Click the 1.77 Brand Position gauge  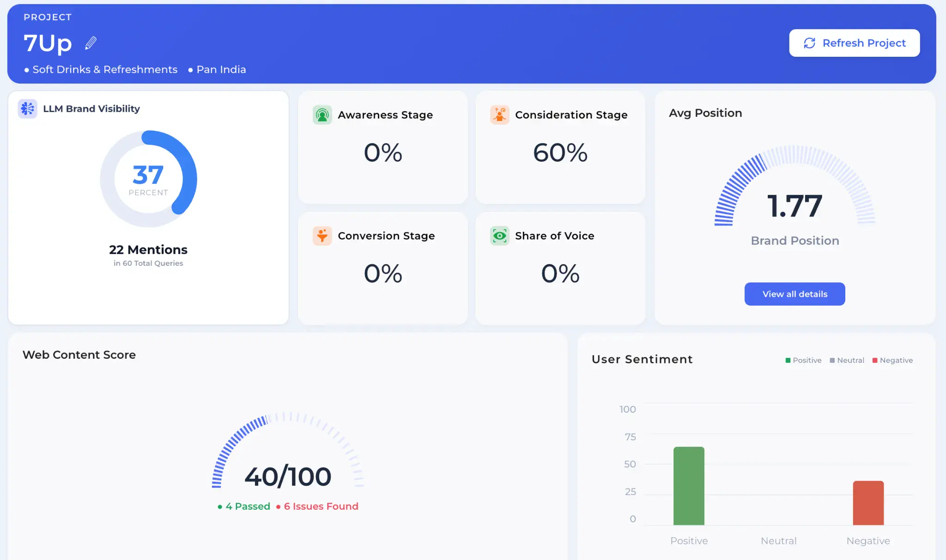(x=794, y=187)
